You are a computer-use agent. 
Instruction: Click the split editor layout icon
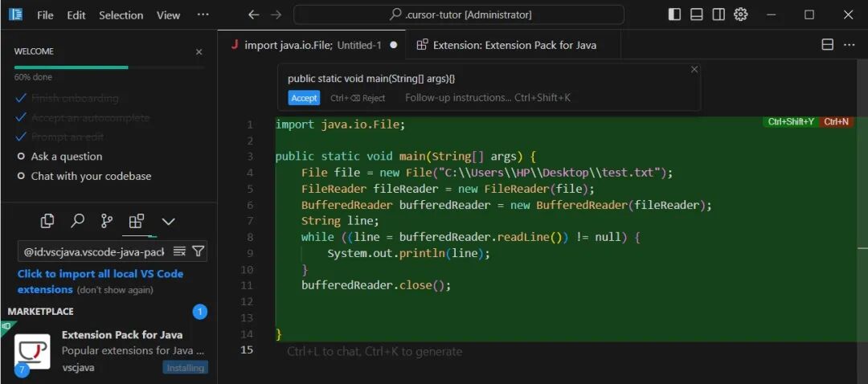828,45
